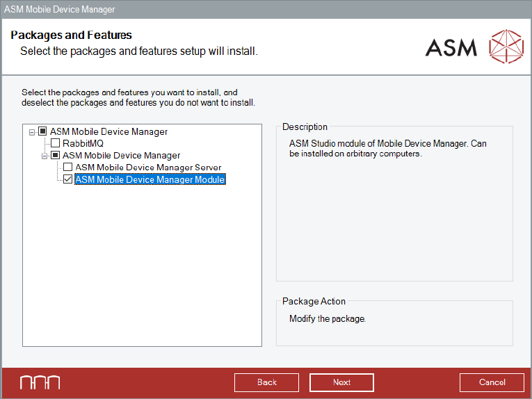Uncheck ASM Mobile Device Manager Module checkbox
The height and width of the screenshot is (399, 532).
pyautogui.click(x=68, y=179)
